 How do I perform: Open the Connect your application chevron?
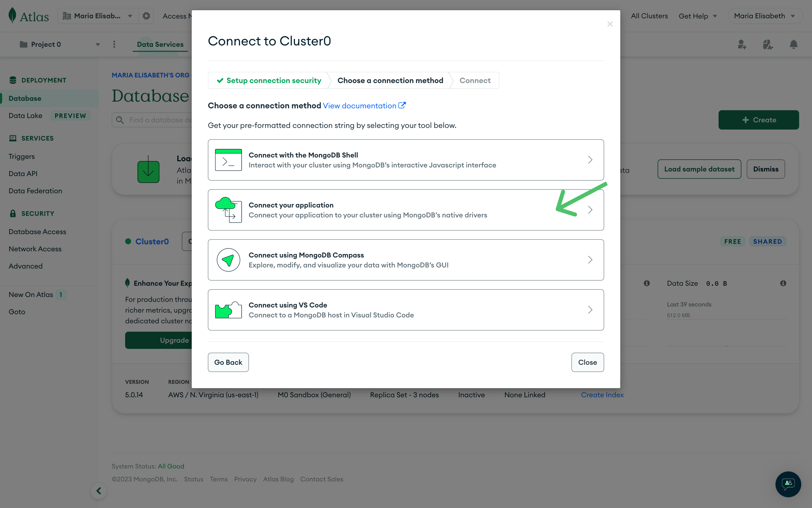(x=590, y=210)
